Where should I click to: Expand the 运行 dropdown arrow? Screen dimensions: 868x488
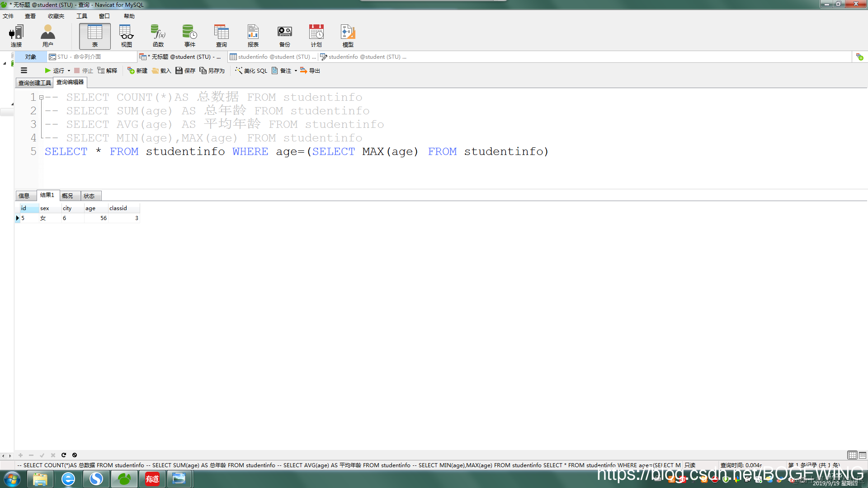click(69, 70)
